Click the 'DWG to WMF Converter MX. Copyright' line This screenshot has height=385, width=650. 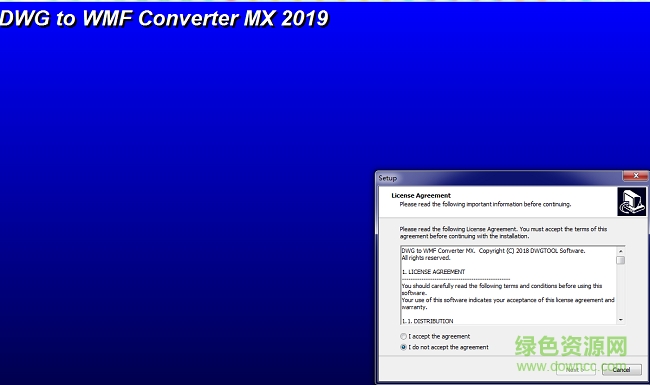click(x=493, y=251)
